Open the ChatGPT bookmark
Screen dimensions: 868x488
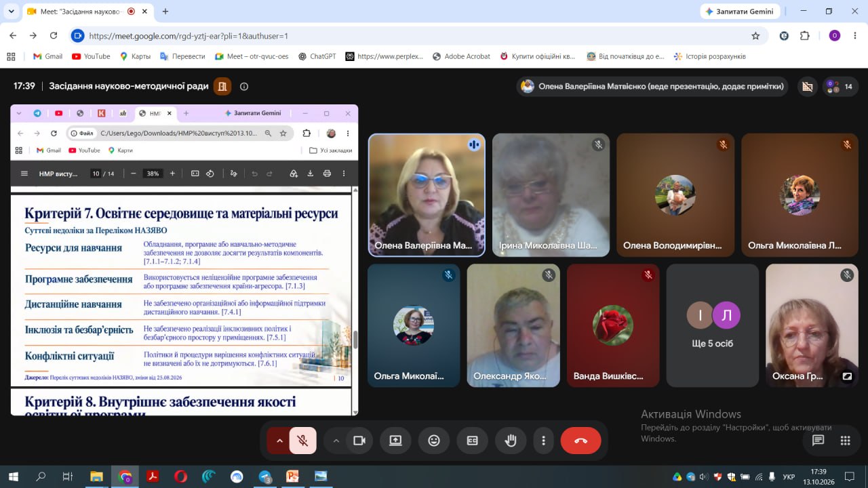pos(317,56)
